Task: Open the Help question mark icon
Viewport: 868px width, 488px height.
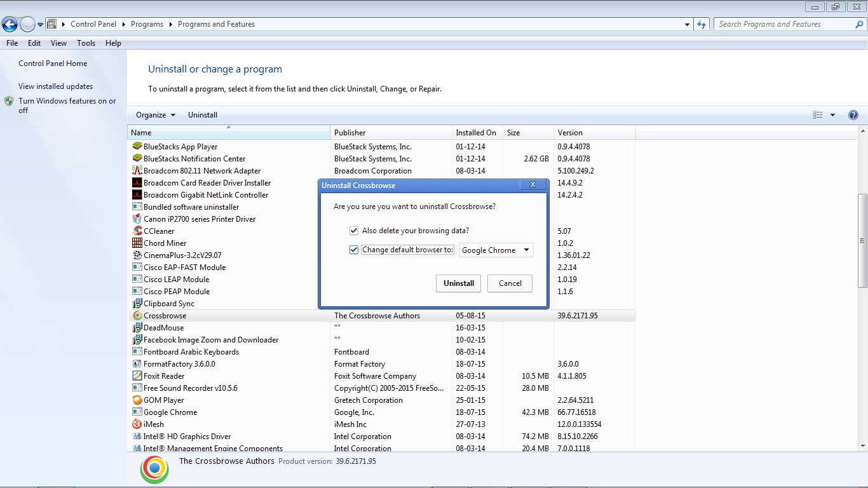Action: (x=853, y=115)
